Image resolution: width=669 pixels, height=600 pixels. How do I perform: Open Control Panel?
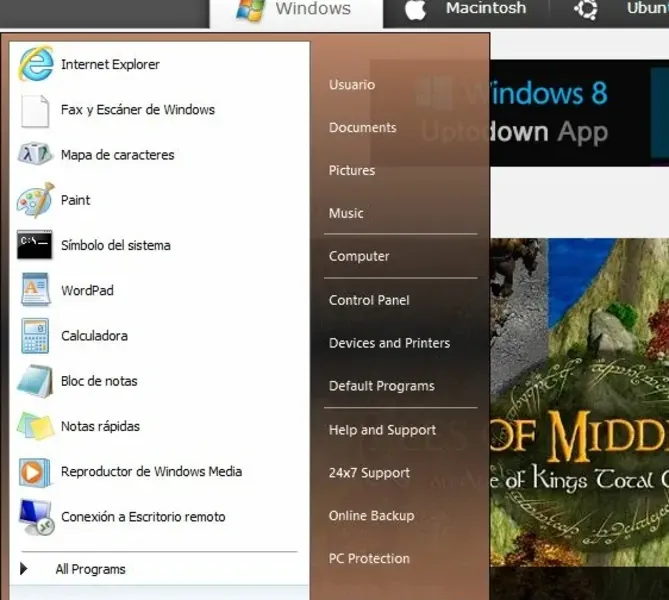(369, 300)
